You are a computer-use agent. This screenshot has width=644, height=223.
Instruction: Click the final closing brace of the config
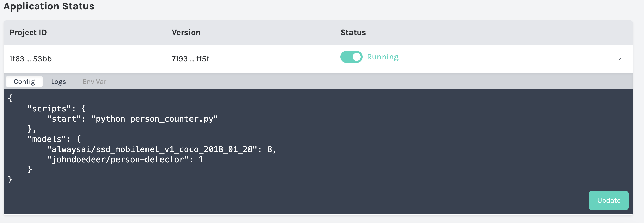10,180
